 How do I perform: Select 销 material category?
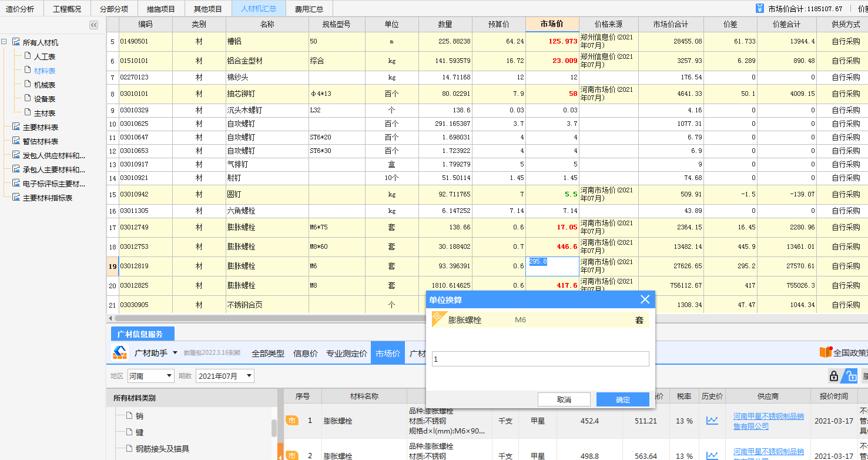point(140,416)
